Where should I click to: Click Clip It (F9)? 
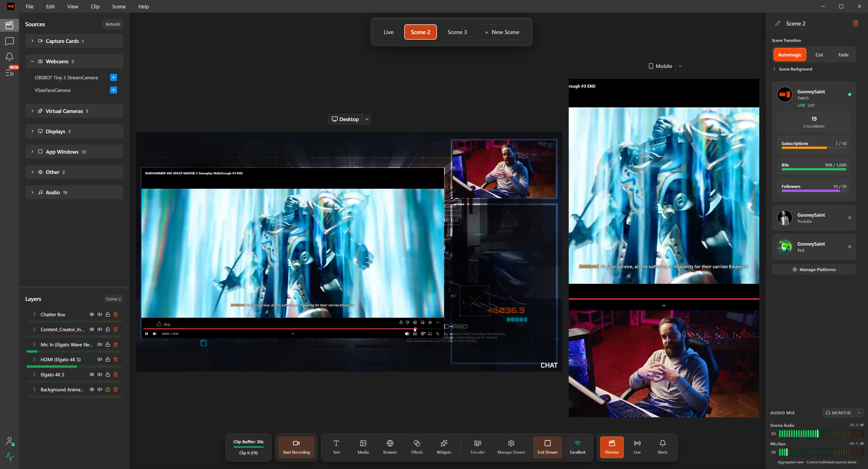(x=248, y=453)
